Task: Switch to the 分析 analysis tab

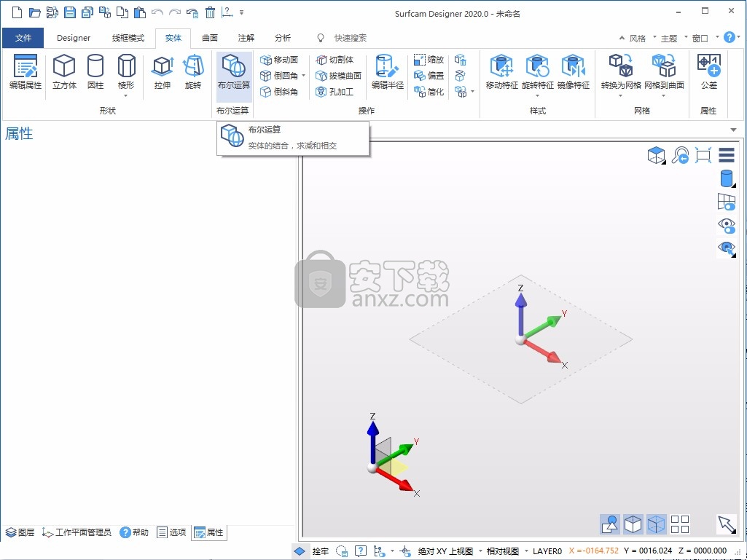Action: pyautogui.click(x=283, y=38)
